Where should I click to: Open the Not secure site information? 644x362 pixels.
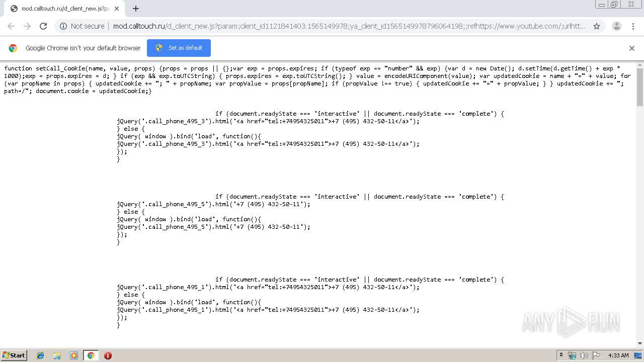82,26
